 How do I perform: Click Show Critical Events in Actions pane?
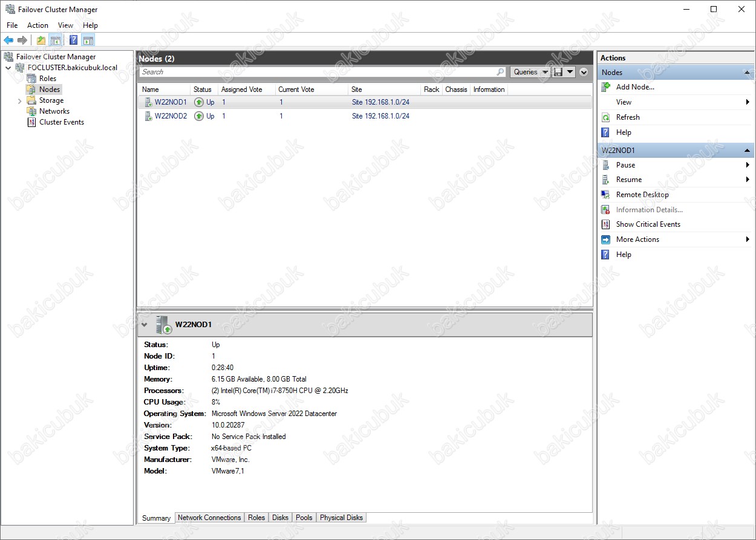[x=648, y=224]
